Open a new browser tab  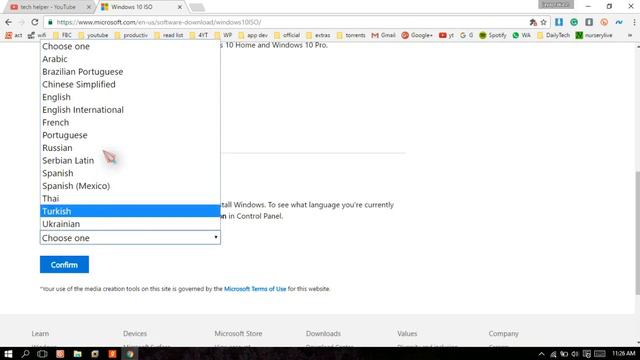point(197,7)
